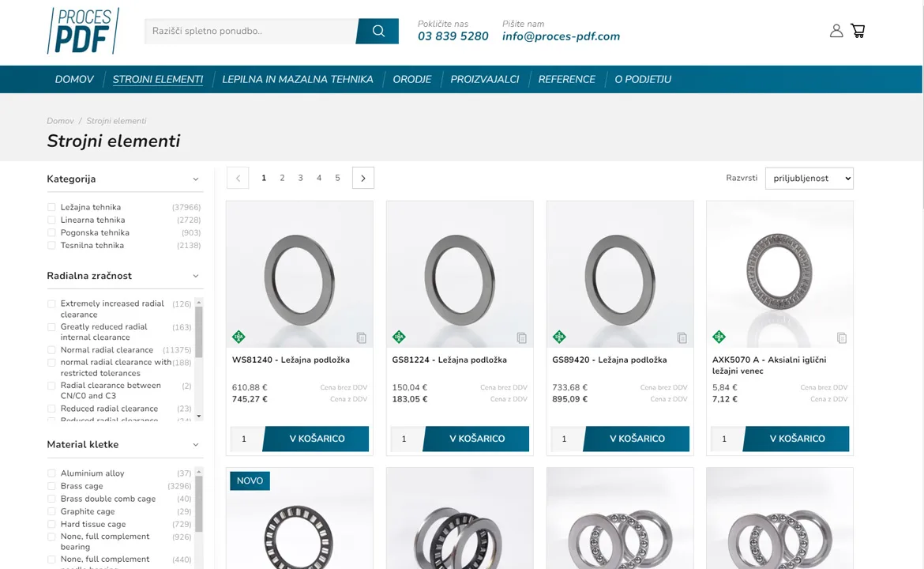Check Reduced radial clearance (23) filter
924x569 pixels.
point(51,409)
